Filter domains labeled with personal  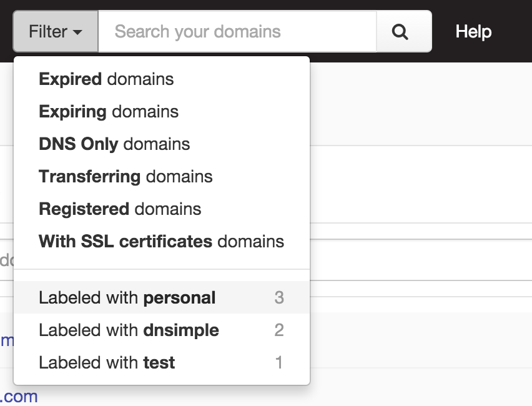[127, 298]
